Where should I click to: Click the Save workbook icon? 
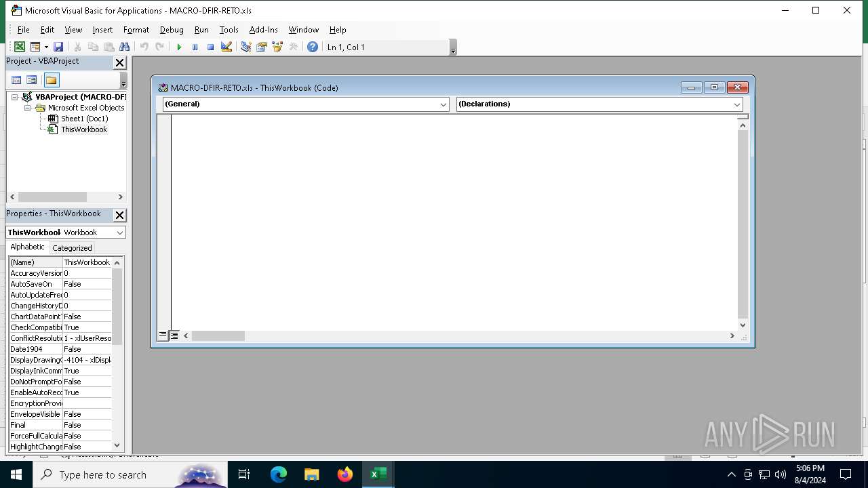tap(58, 47)
